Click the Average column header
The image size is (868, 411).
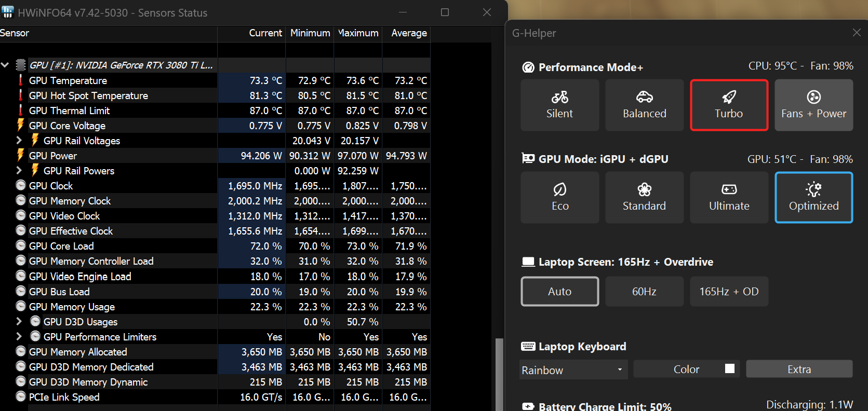click(406, 33)
